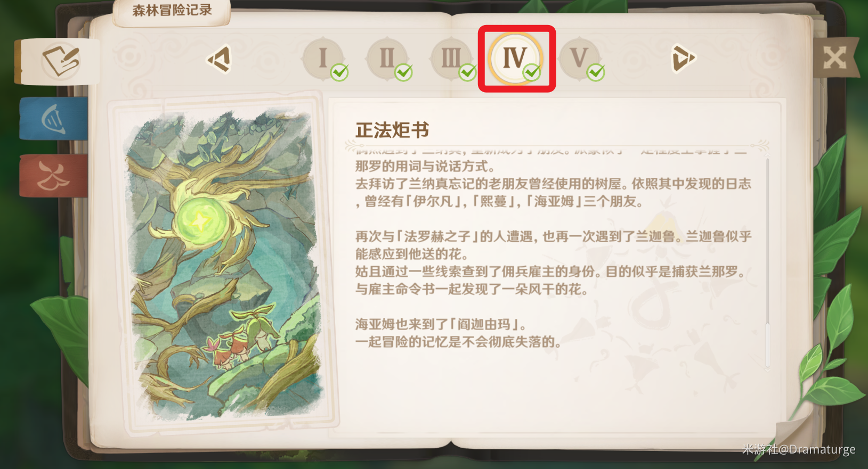Click green checkmark on chapter I
868x469 pixels.
(340, 72)
